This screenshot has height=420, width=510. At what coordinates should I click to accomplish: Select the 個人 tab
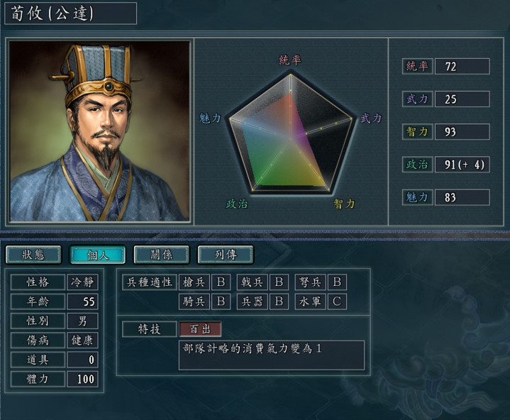click(97, 255)
